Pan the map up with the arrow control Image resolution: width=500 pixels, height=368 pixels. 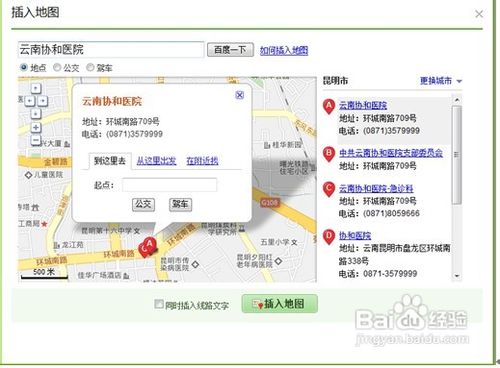36,89
